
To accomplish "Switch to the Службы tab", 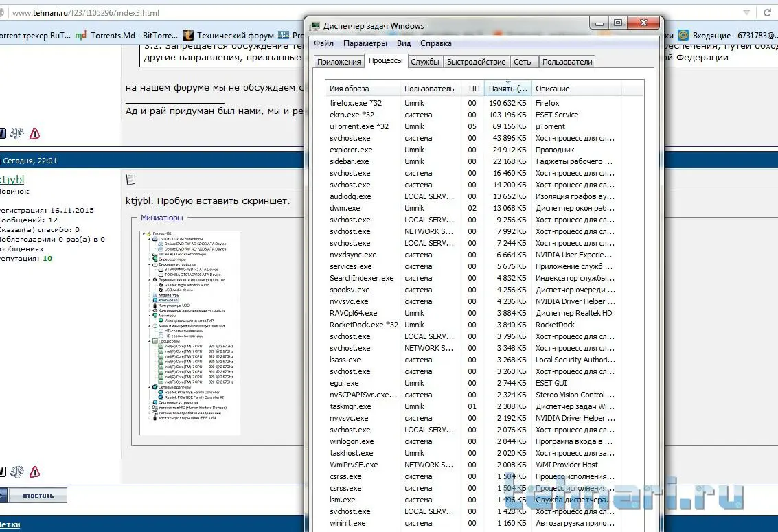I will click(425, 62).
